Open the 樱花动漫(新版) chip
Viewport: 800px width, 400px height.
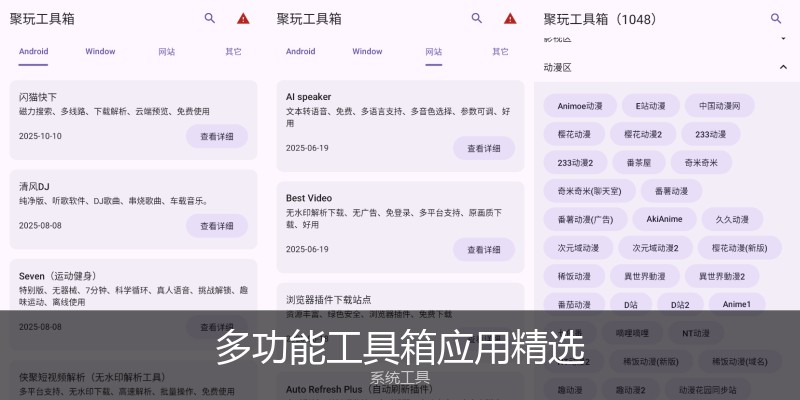tap(739, 248)
